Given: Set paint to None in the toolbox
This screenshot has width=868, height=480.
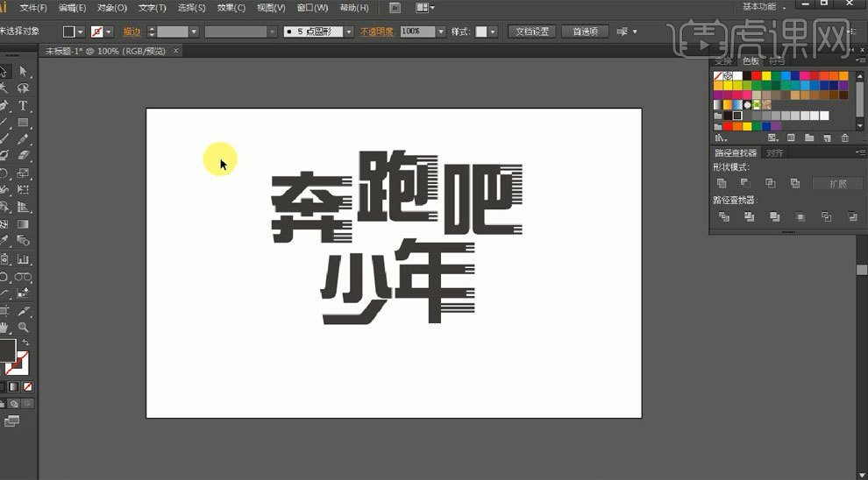Looking at the screenshot, I should (x=29, y=386).
